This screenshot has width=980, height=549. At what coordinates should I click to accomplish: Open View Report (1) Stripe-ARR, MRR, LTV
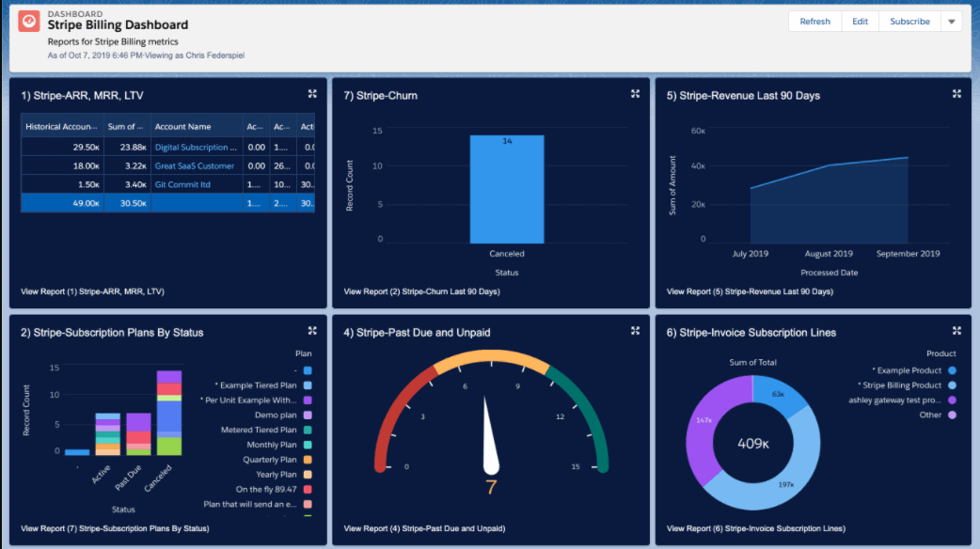92,291
